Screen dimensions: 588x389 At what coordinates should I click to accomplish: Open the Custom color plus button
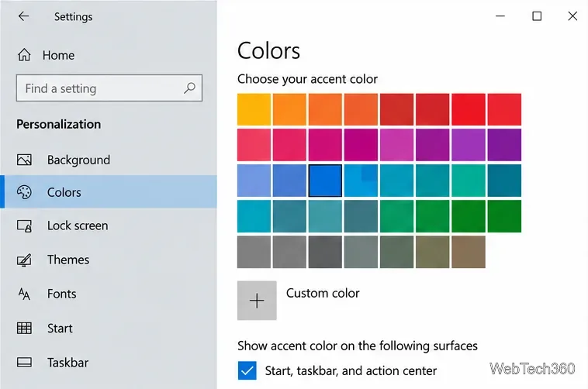pos(257,301)
